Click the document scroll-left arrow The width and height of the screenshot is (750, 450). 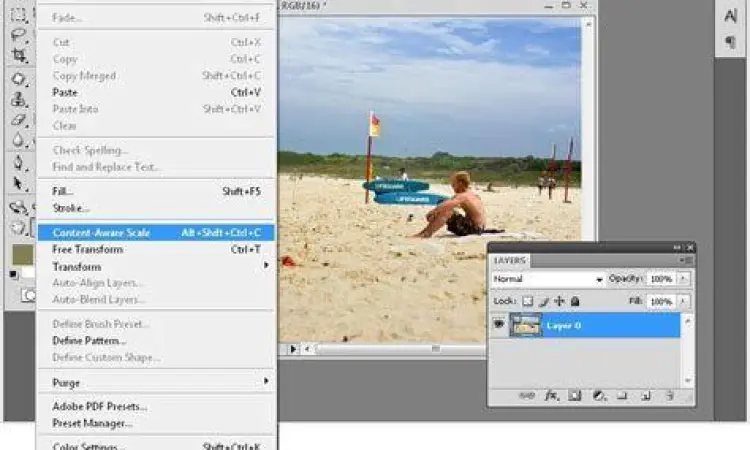[307, 349]
